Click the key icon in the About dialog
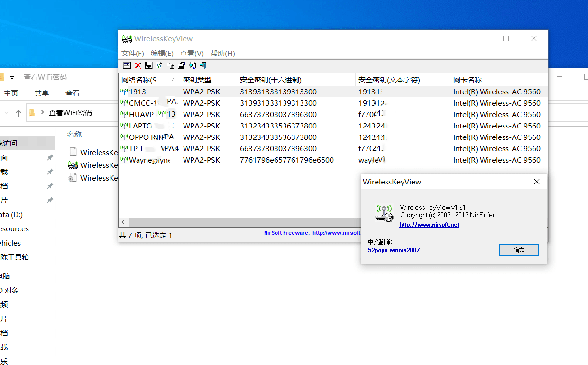This screenshot has width=588, height=365. (x=384, y=213)
